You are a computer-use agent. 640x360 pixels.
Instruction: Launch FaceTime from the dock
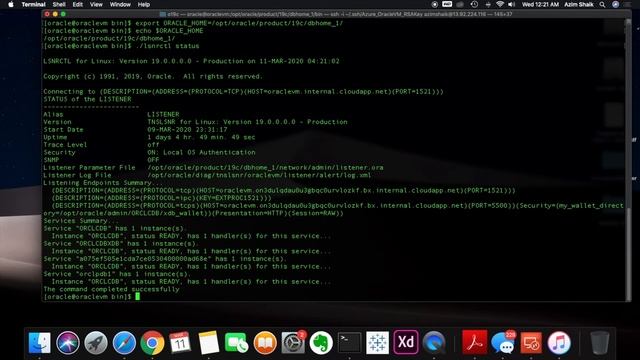(x=236, y=342)
